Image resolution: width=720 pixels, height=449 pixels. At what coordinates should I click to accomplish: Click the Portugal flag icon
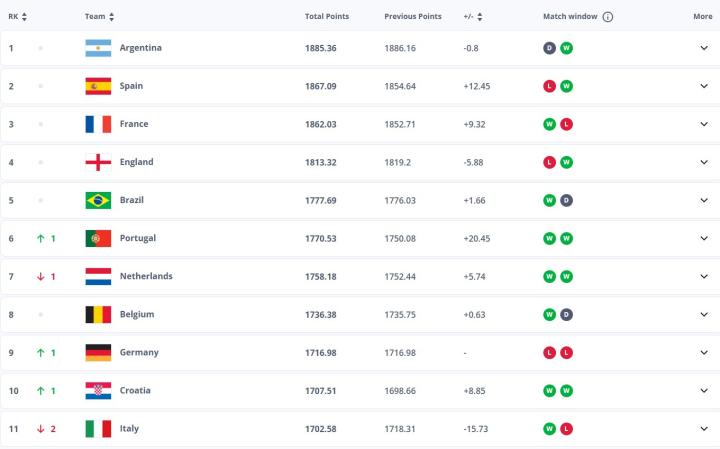[x=97, y=238]
